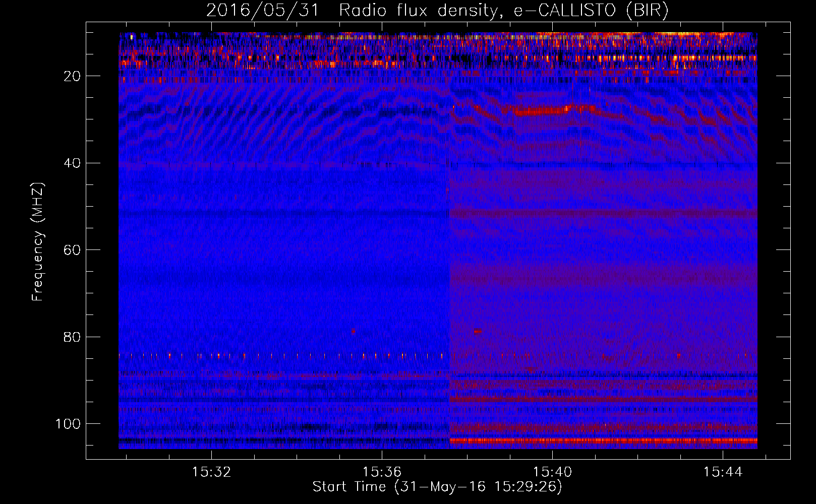This screenshot has width=816, height=504.
Task: Click the 'Start Time (31-May-16 15:29:26)' label
Action: 437,487
